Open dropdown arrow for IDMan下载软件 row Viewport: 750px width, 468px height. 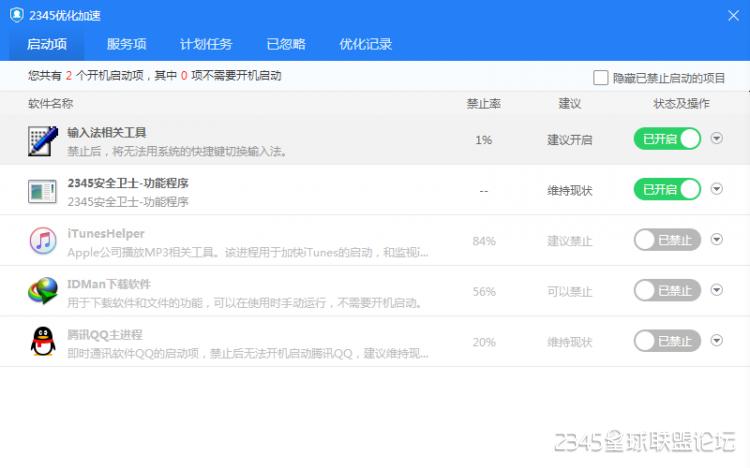717,290
